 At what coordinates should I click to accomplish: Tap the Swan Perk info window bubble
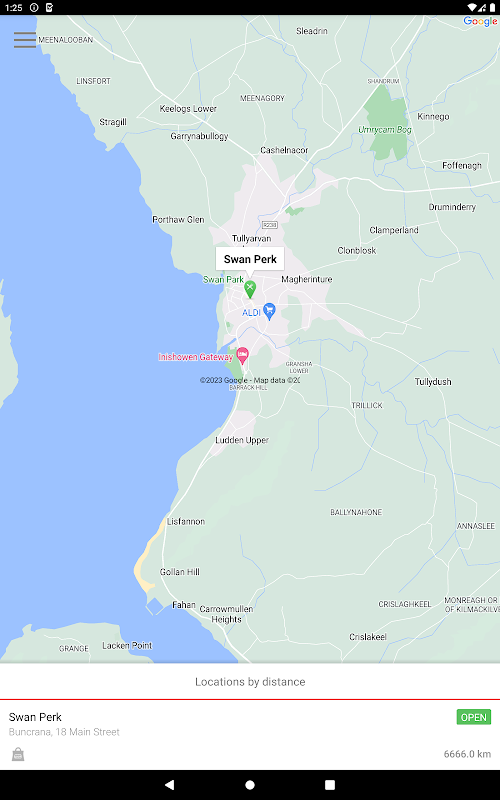[x=250, y=259]
